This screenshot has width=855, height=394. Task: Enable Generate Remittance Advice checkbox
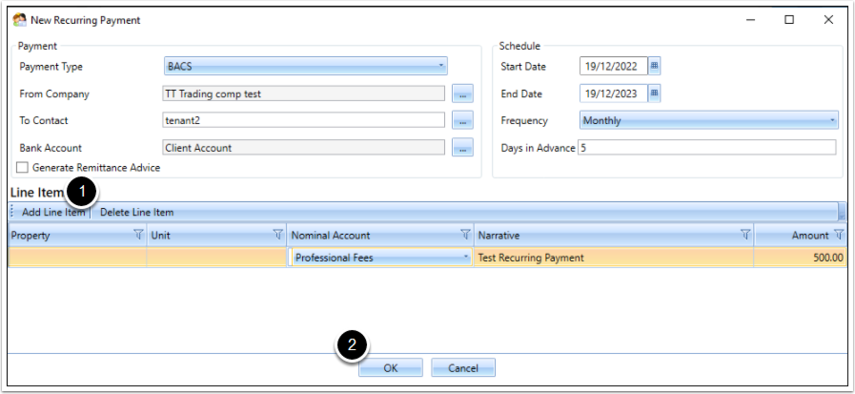point(22,168)
